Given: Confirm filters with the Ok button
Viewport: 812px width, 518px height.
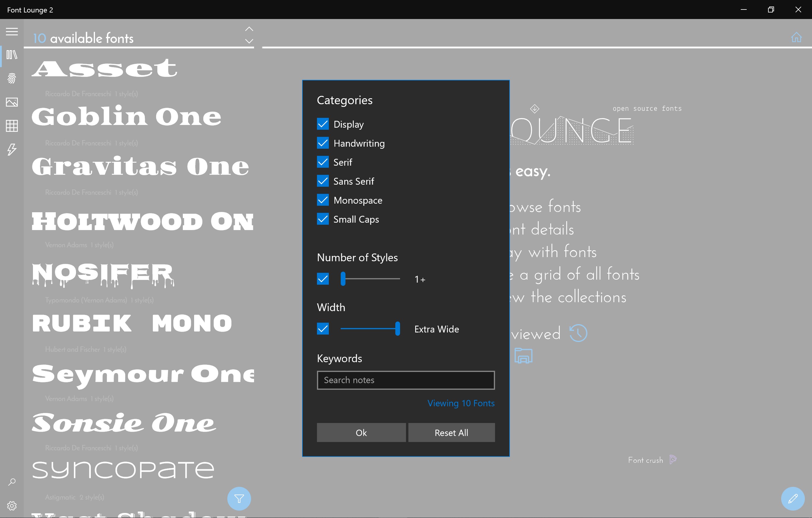Looking at the screenshot, I should (361, 432).
